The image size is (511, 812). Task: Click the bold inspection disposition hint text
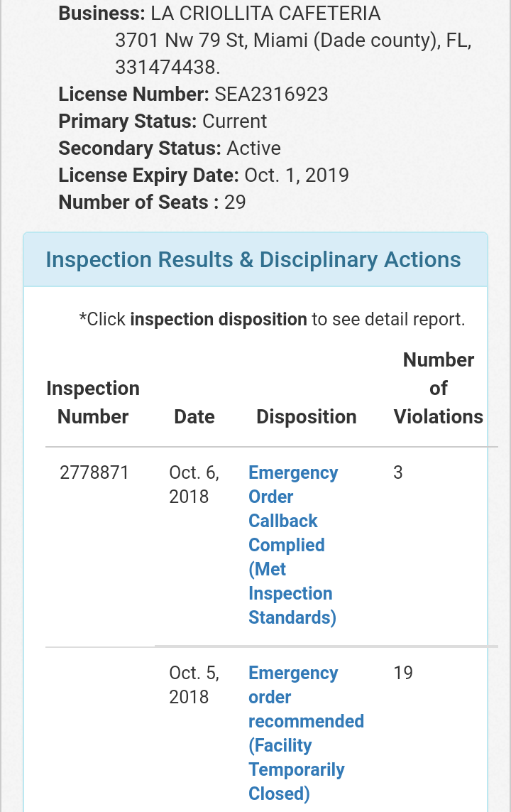pyautogui.click(x=219, y=320)
